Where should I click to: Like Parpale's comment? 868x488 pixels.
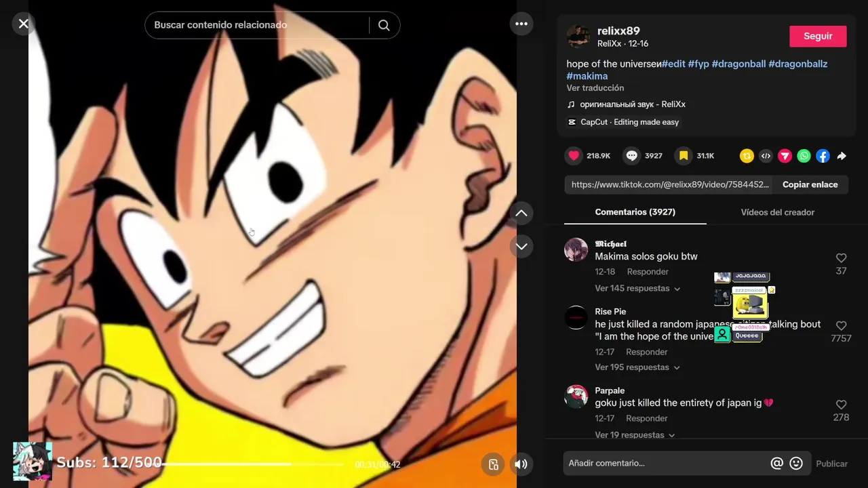841,405
